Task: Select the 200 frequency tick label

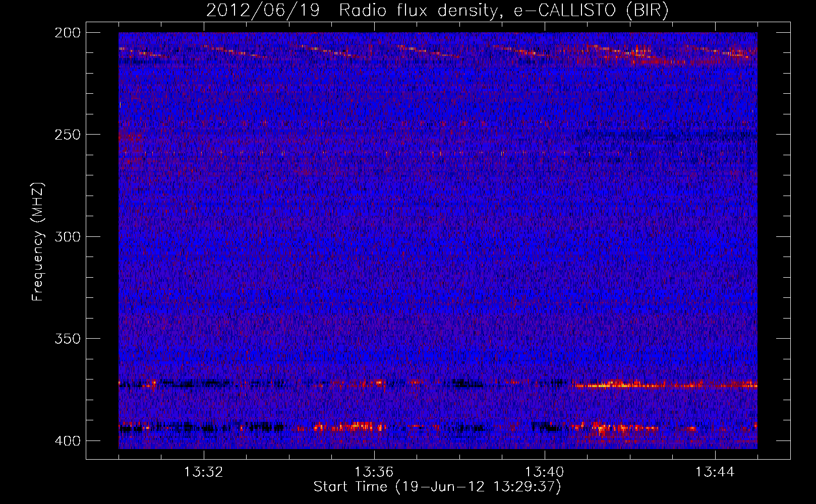Action: 68,33
